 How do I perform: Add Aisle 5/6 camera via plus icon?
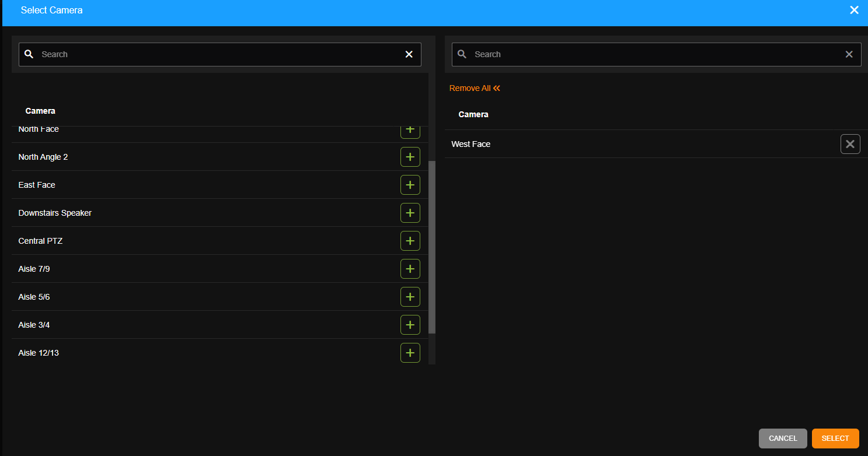coord(410,297)
